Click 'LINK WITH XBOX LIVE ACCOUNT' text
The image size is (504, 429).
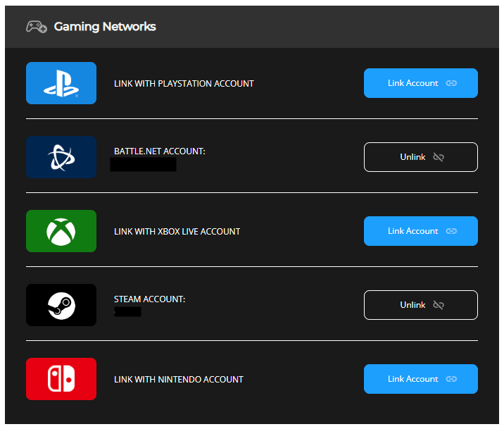tap(177, 232)
